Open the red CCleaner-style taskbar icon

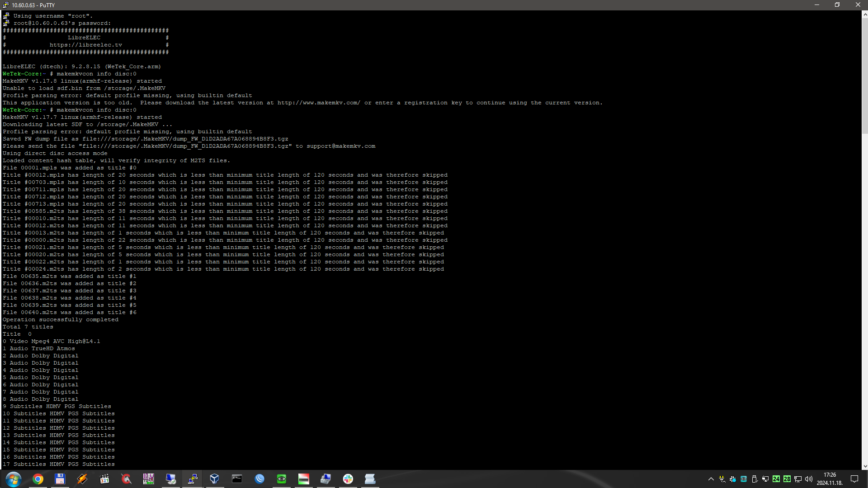126,479
